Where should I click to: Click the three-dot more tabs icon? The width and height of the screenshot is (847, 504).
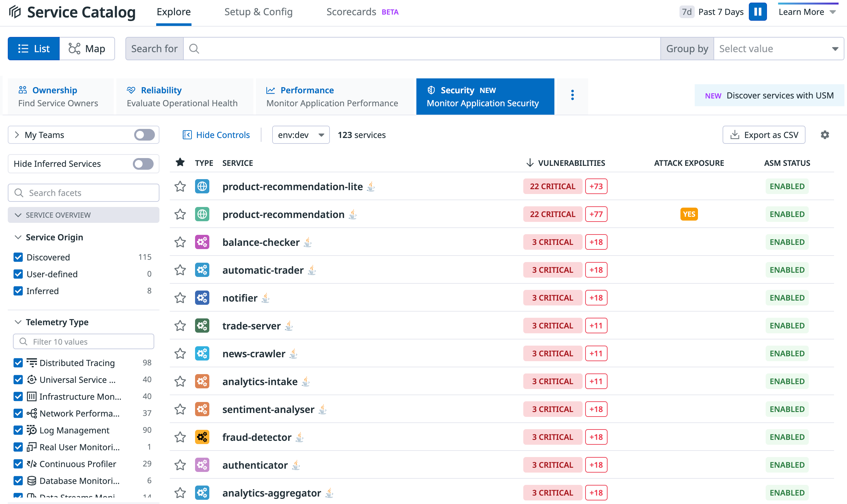point(572,95)
